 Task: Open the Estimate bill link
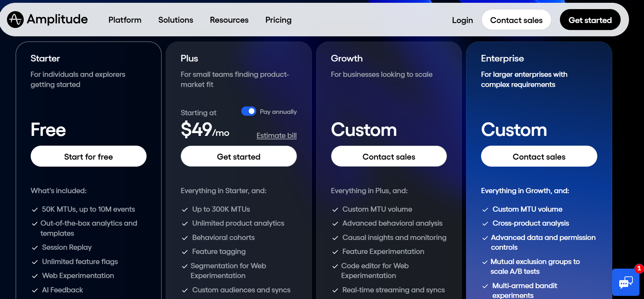[x=276, y=136]
